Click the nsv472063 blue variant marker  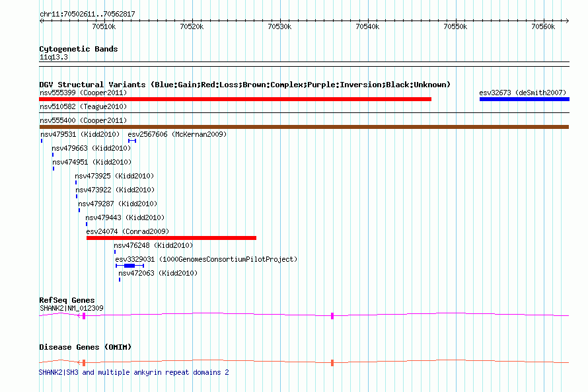[x=120, y=280]
